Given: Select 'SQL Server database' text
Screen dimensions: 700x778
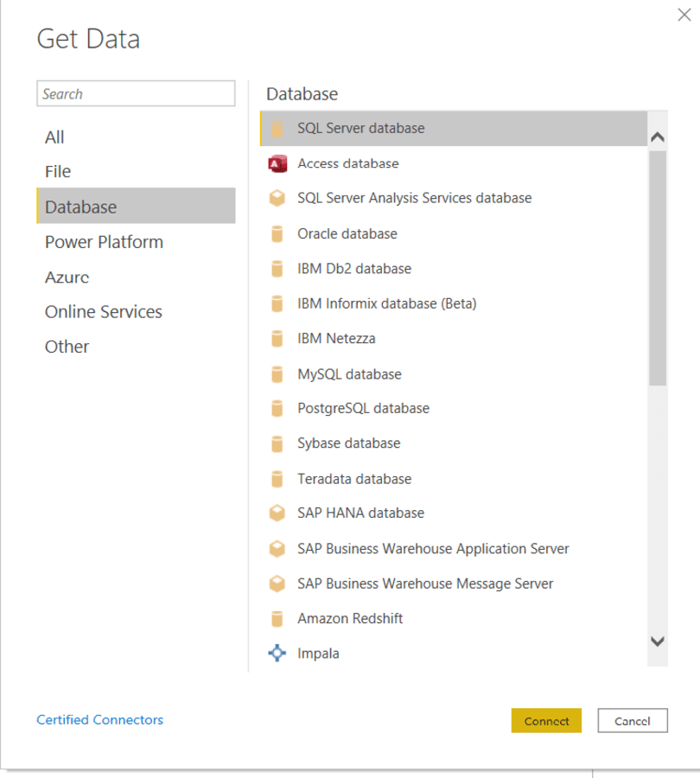Looking at the screenshot, I should point(360,129).
